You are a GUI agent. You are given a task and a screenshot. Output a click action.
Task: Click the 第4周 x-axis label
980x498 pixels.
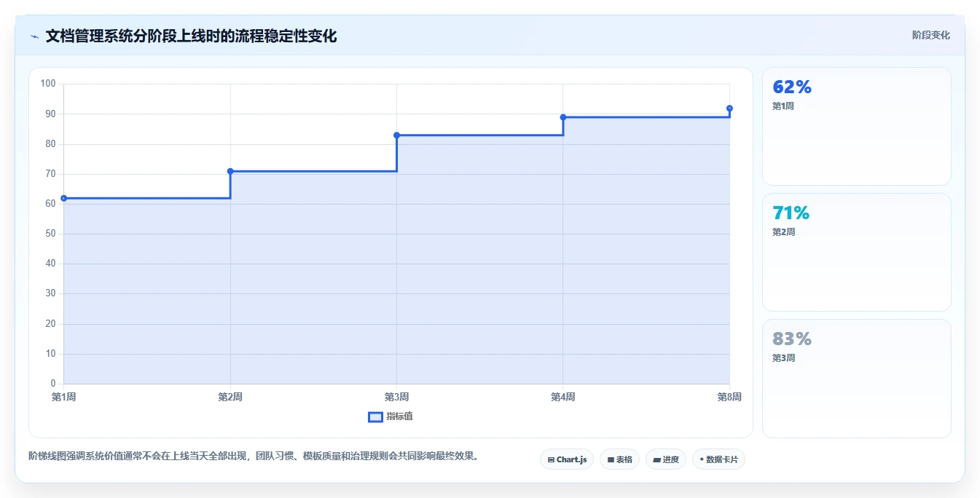pyautogui.click(x=563, y=397)
